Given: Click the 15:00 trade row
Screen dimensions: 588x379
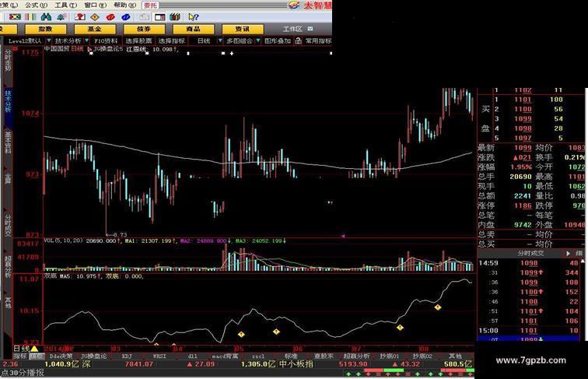Looking at the screenshot, I should (529, 331).
